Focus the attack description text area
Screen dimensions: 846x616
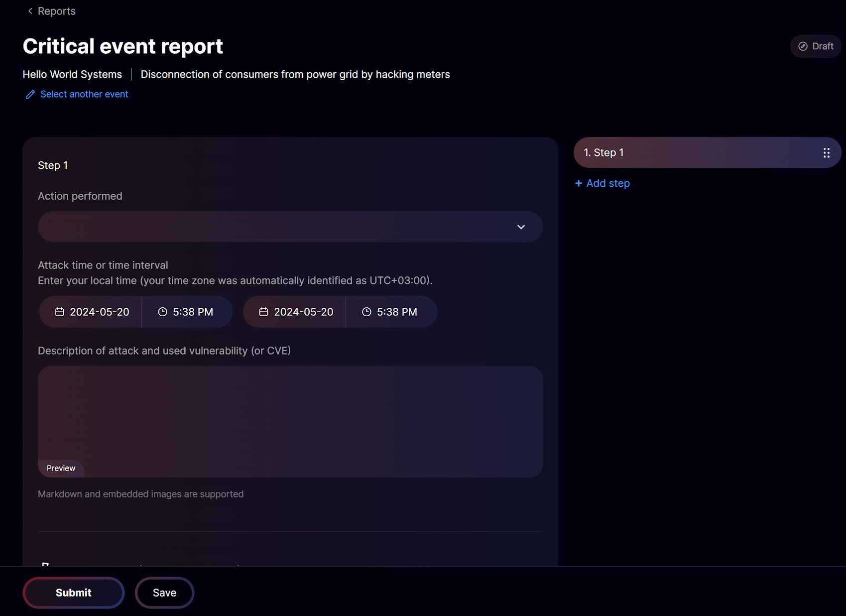tap(290, 413)
